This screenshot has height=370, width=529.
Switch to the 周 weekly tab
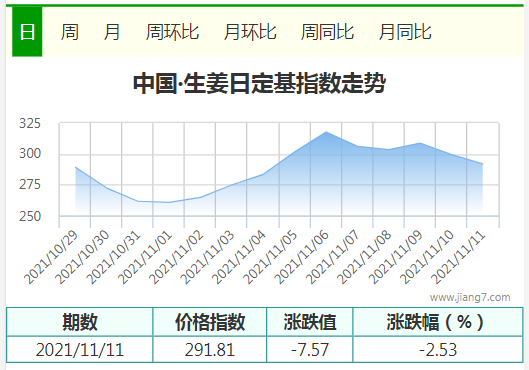(69, 32)
